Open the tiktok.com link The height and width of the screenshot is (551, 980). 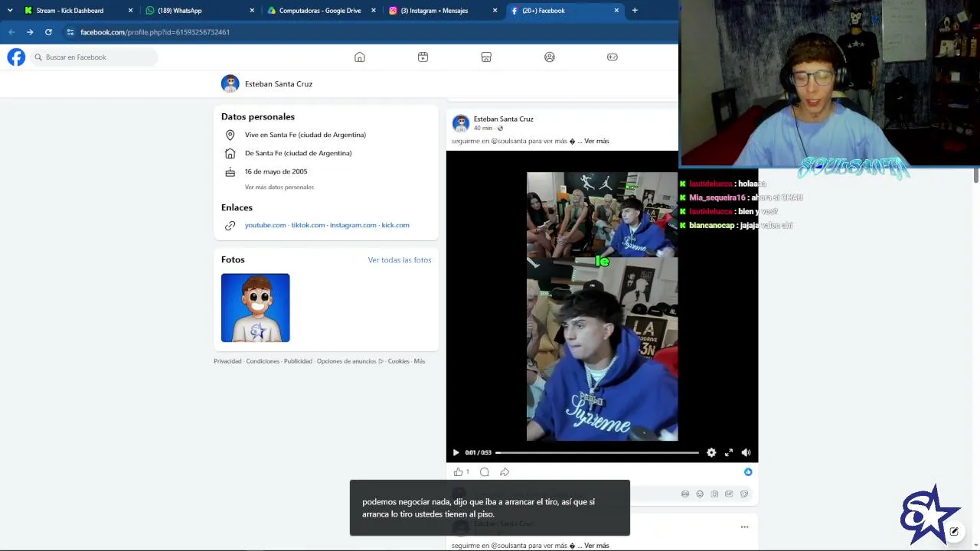[x=308, y=225]
